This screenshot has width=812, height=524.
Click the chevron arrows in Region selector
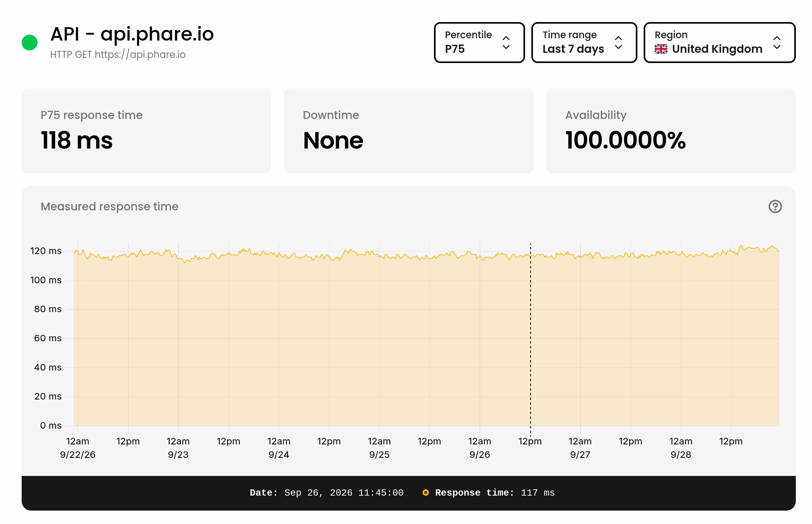click(777, 43)
